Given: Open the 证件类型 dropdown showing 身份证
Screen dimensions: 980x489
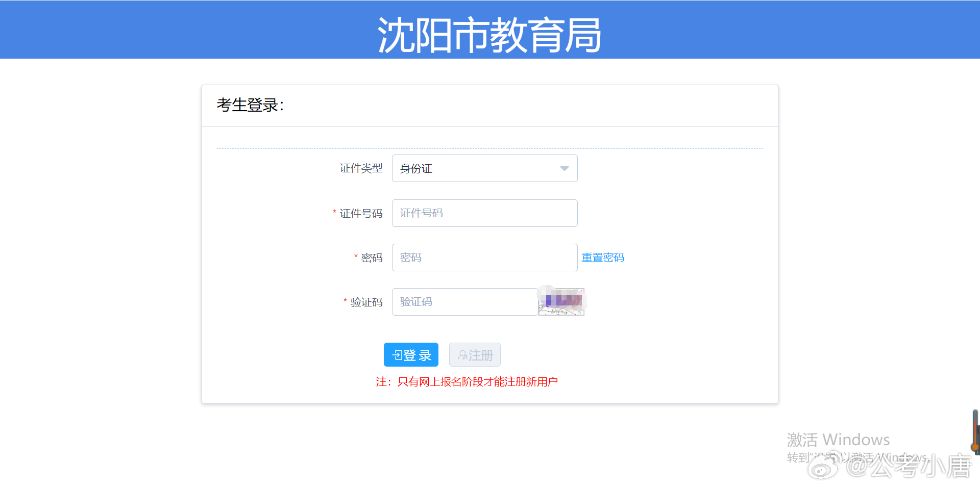Looking at the screenshot, I should pyautogui.click(x=484, y=168).
